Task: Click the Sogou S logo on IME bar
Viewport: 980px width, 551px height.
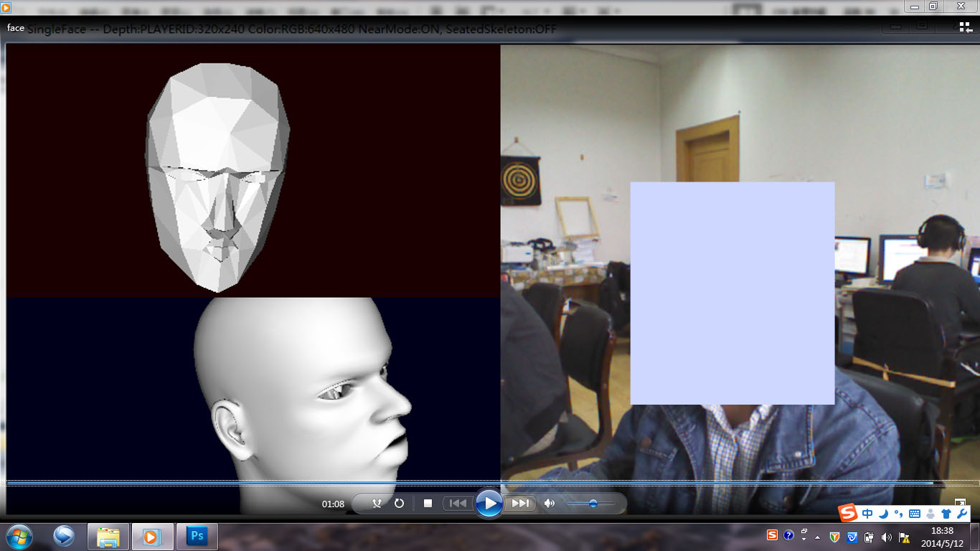Action: [x=849, y=513]
